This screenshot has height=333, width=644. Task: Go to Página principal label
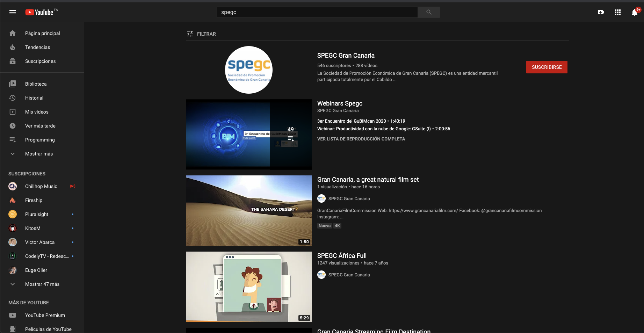point(43,33)
